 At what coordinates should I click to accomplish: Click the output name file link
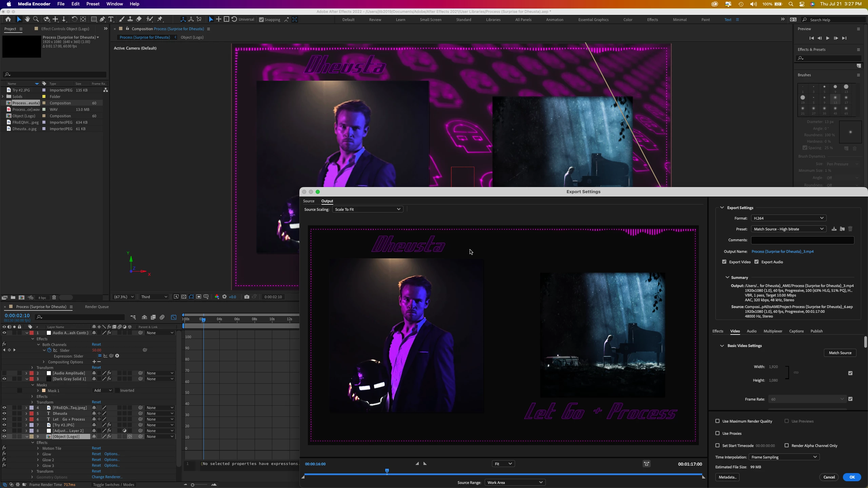click(x=782, y=251)
